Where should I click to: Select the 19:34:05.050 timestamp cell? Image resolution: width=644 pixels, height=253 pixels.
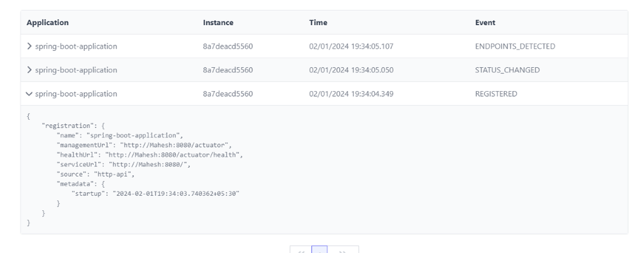tap(351, 70)
